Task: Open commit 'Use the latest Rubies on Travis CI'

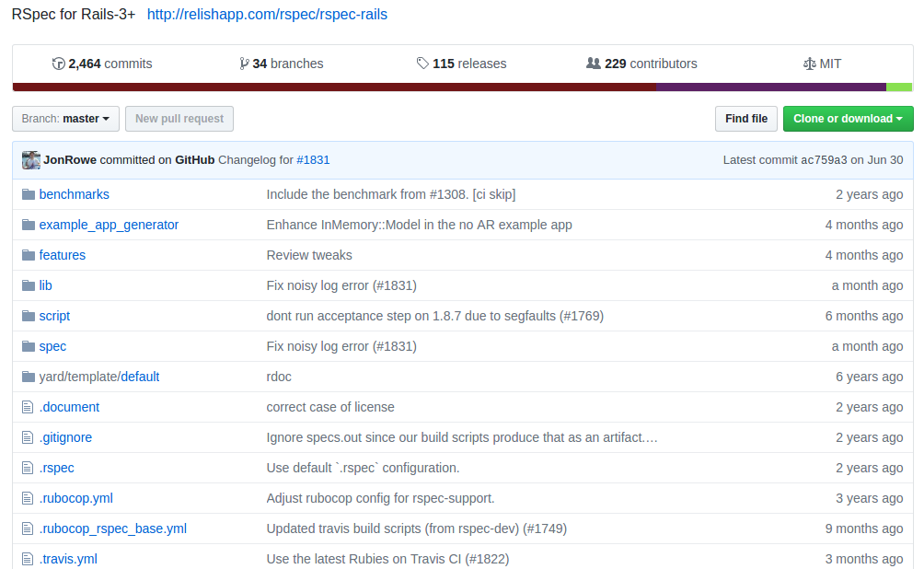Action: (387, 559)
